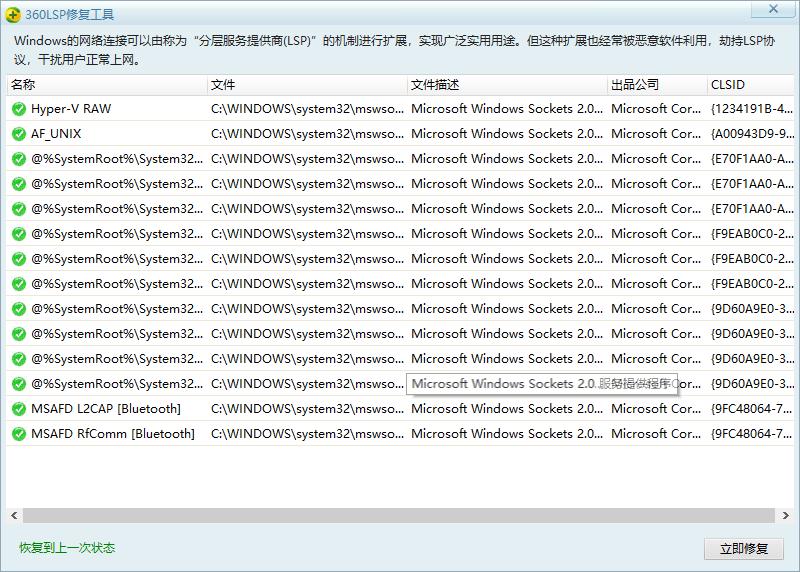Click the company cell in the Hyper-V RAW row

click(656, 109)
